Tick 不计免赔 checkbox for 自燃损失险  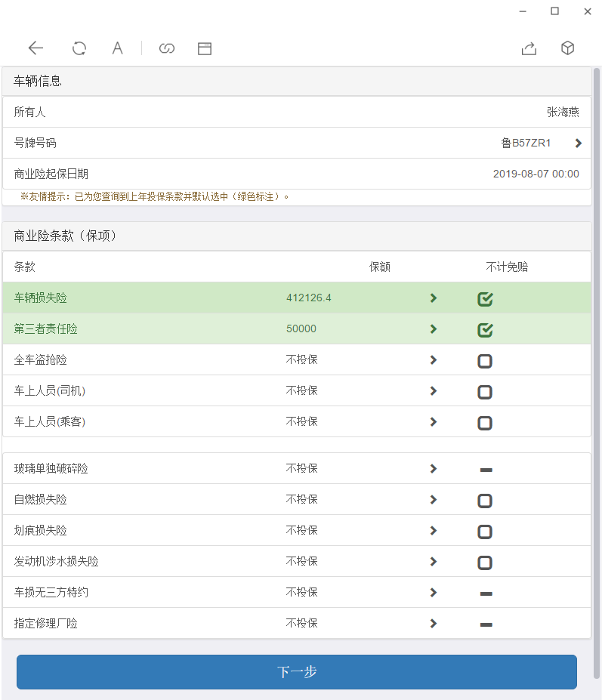(x=485, y=501)
